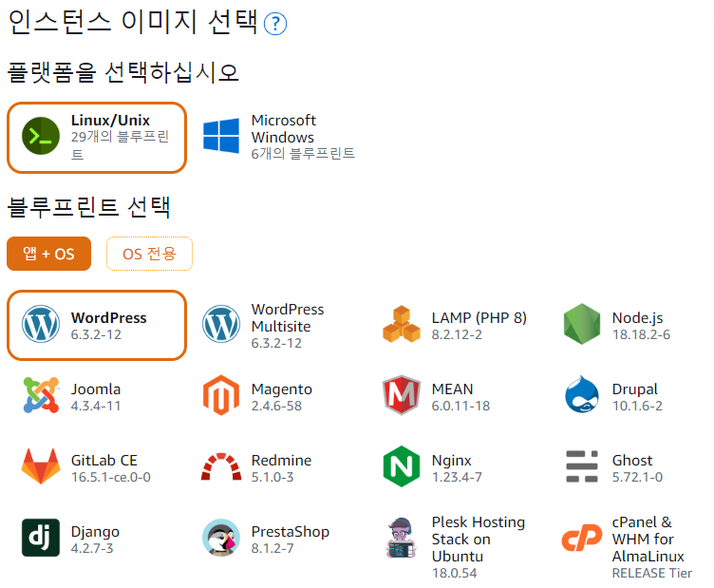Pick the PrestaShop puffin icon
Viewport: 714px width, 588px height.
(x=221, y=538)
